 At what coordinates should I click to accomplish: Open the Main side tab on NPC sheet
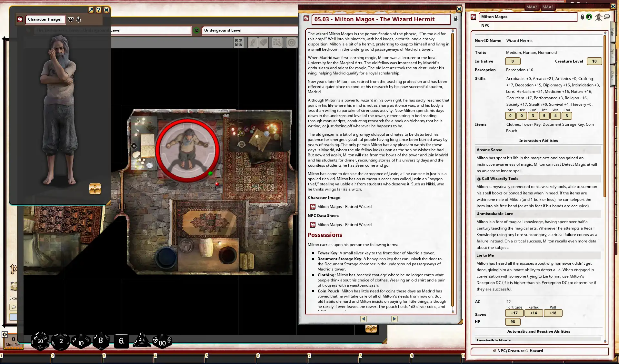coord(612,32)
